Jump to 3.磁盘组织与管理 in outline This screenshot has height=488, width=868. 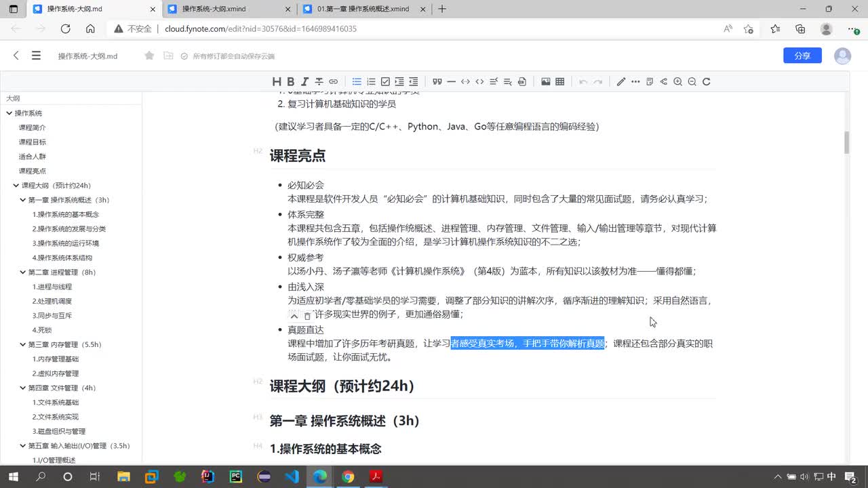pos(59,431)
